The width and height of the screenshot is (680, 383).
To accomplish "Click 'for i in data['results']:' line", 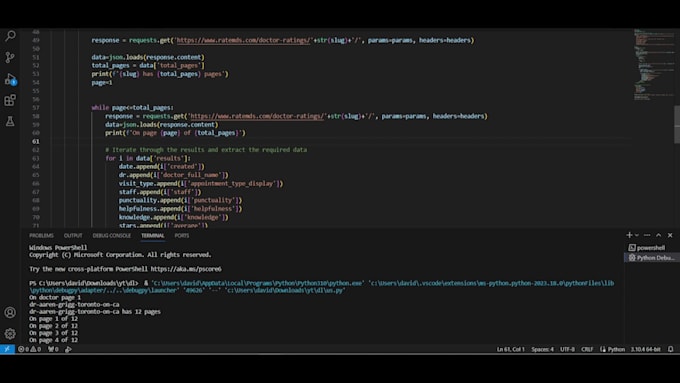I will tap(147, 158).
